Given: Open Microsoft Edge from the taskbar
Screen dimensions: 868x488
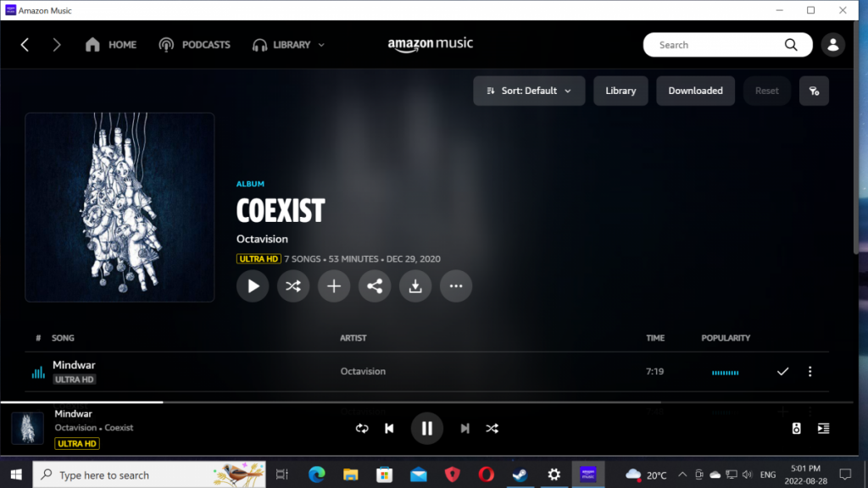Looking at the screenshot, I should (317, 474).
